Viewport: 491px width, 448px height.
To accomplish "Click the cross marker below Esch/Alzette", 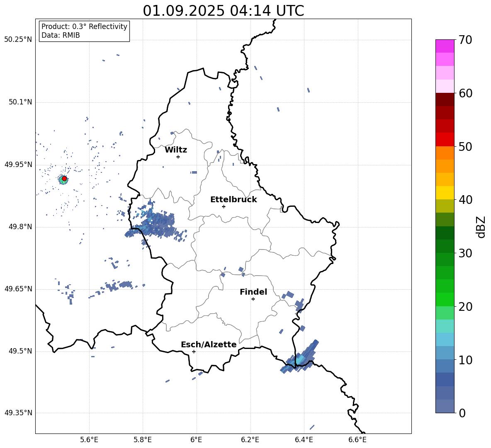I will (x=194, y=351).
